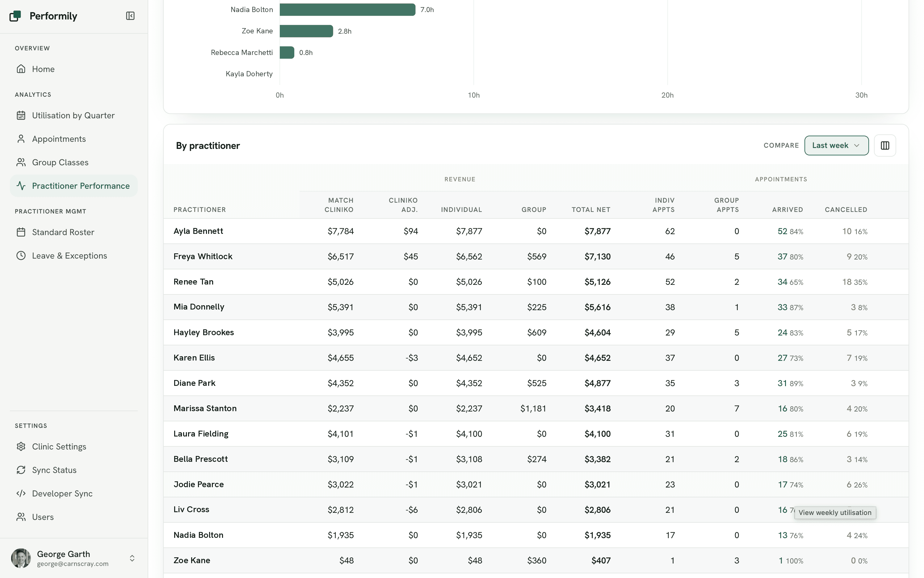
Task: Click Nadia Bolton's 7.0h chart bar
Action: click(x=347, y=10)
